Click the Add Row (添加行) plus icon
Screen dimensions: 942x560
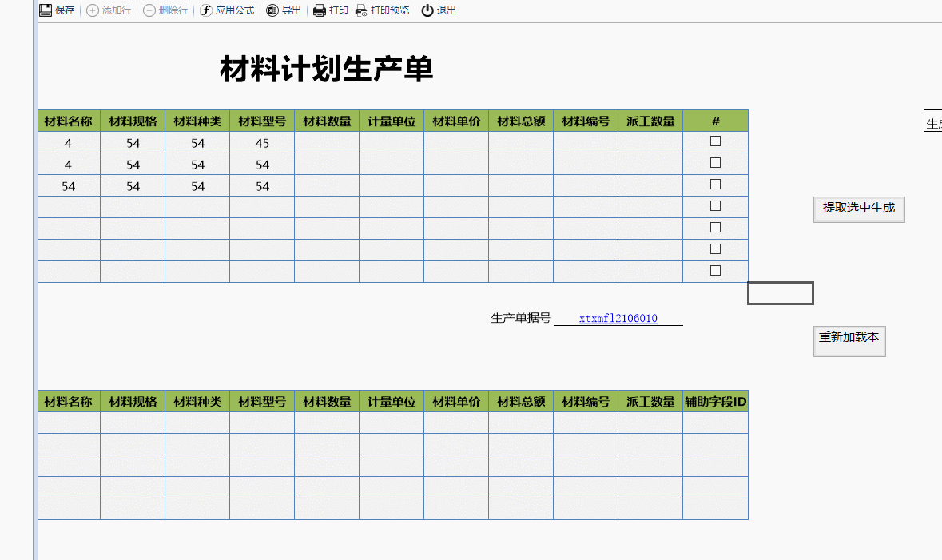point(93,10)
